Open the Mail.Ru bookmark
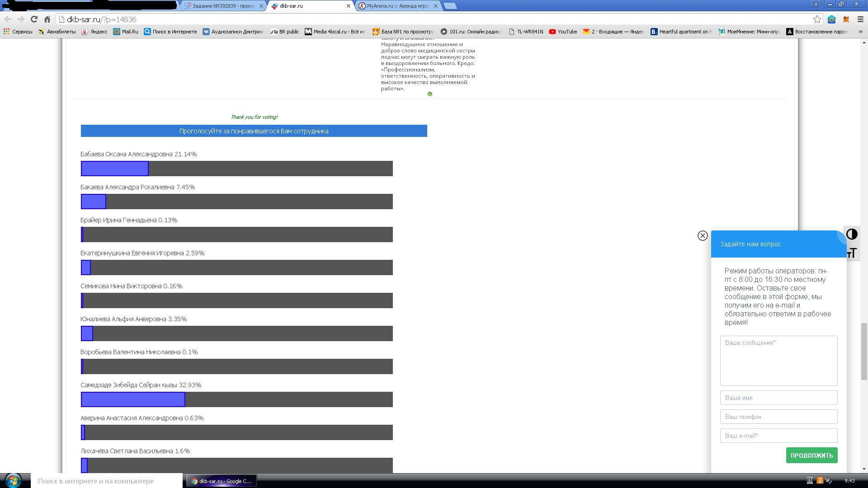 (x=126, y=32)
